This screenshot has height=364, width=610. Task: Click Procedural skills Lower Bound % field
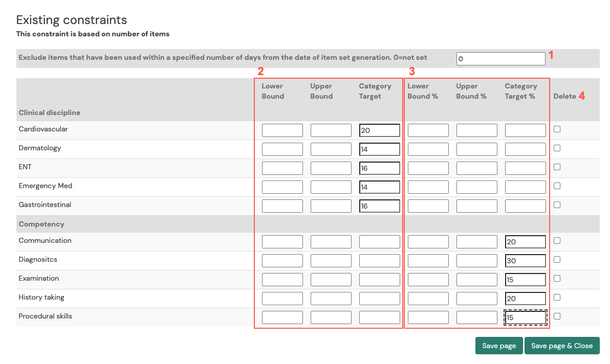pyautogui.click(x=428, y=317)
